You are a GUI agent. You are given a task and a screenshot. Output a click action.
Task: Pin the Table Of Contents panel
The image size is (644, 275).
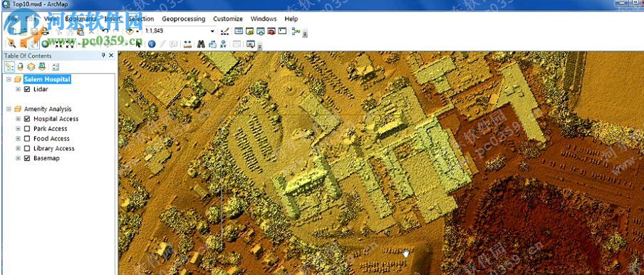pyautogui.click(x=104, y=56)
